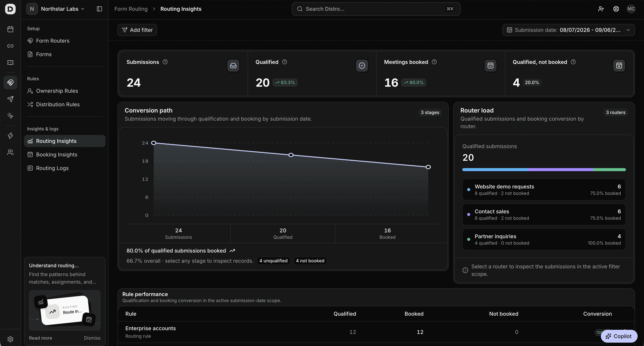Select the Contact sales router row
The width and height of the screenshot is (644, 346).
coord(544,214)
